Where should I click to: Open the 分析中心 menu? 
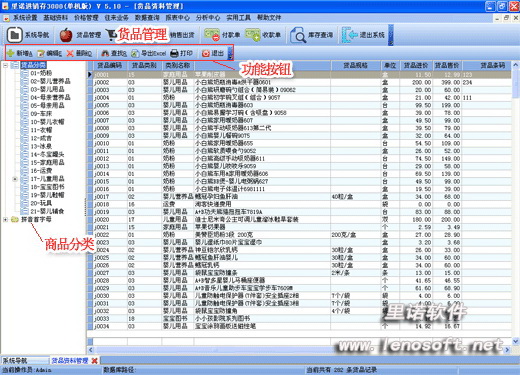pos(208,18)
